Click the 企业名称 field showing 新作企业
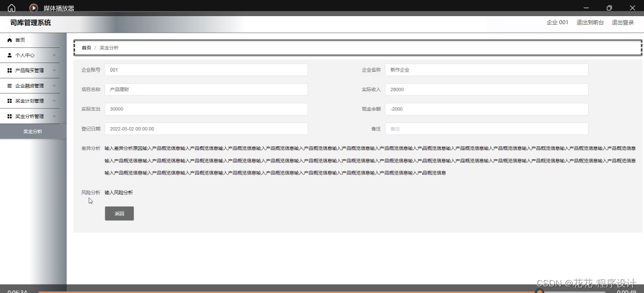The height and width of the screenshot is (293, 644). tap(486, 70)
